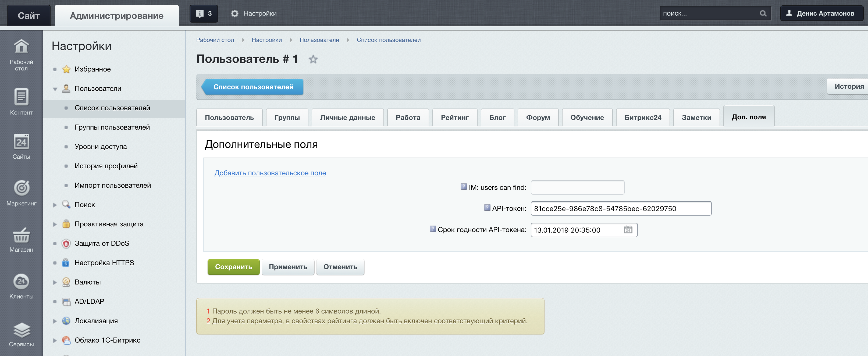868x356 pixels.
Task: Open the Сервисы stack icon
Action: pos(21,330)
